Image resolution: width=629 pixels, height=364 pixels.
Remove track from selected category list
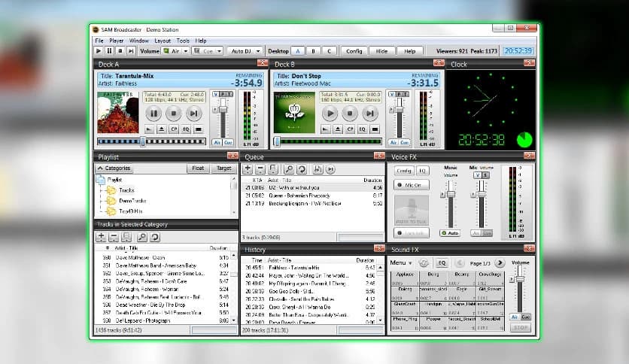point(114,237)
